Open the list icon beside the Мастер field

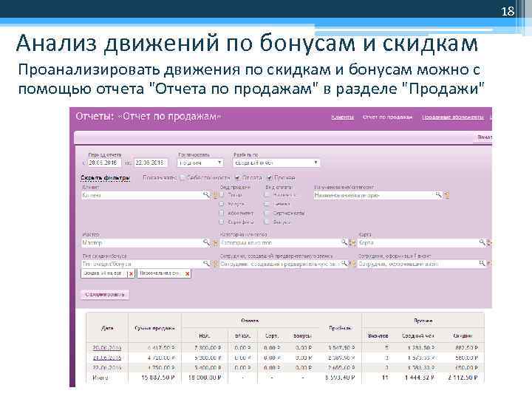215,242
